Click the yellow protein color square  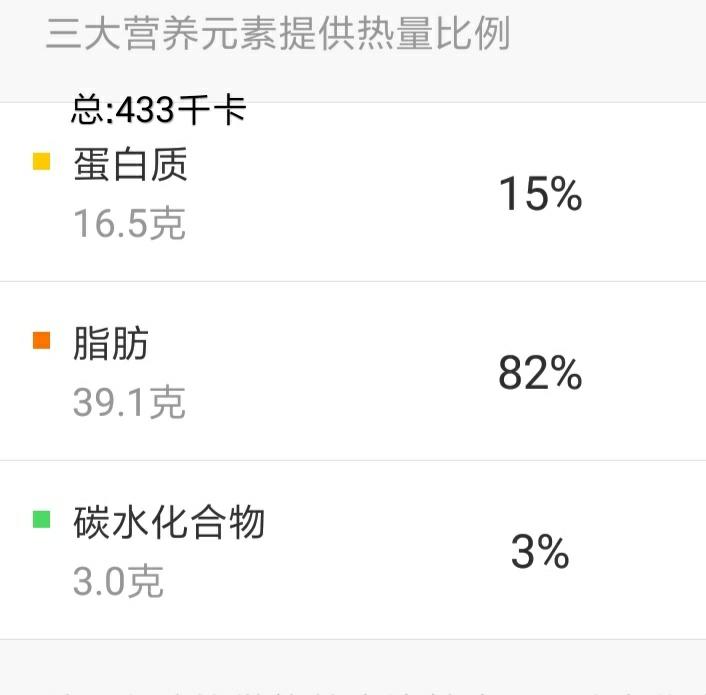41,161
